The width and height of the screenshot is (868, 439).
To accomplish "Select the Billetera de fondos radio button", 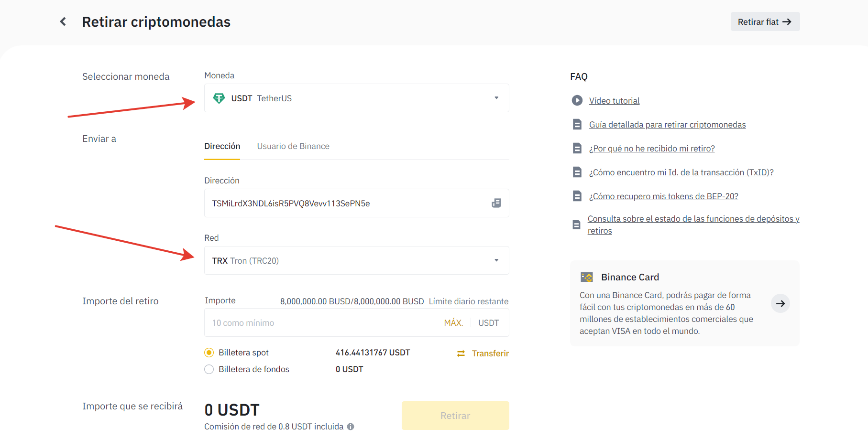I will pyautogui.click(x=209, y=369).
